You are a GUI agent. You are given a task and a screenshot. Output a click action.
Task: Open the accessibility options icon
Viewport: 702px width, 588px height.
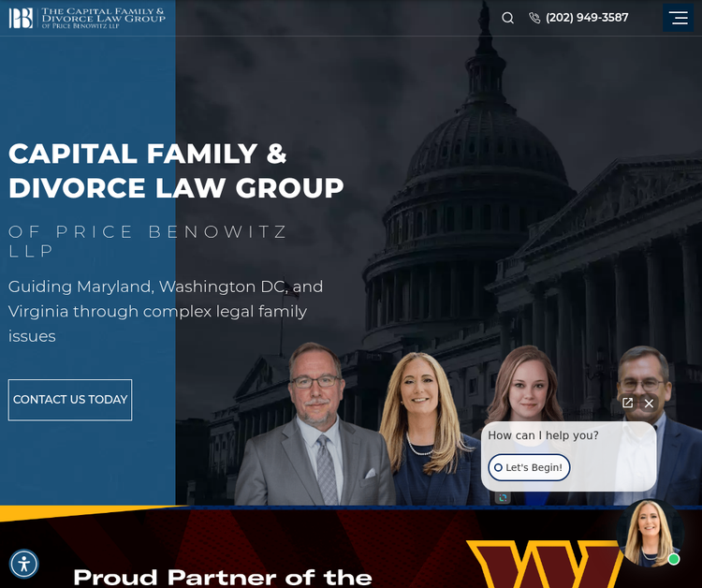tap(24, 564)
